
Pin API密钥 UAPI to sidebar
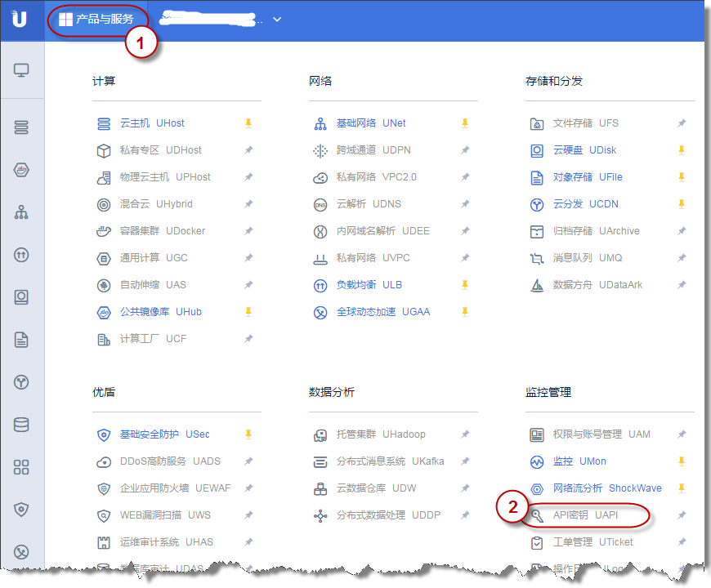(x=682, y=515)
